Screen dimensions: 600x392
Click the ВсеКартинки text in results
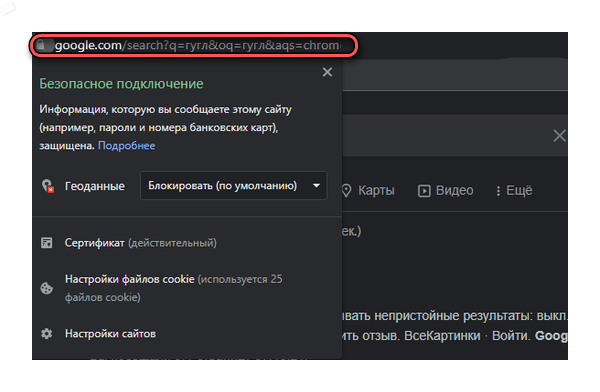pos(442,336)
